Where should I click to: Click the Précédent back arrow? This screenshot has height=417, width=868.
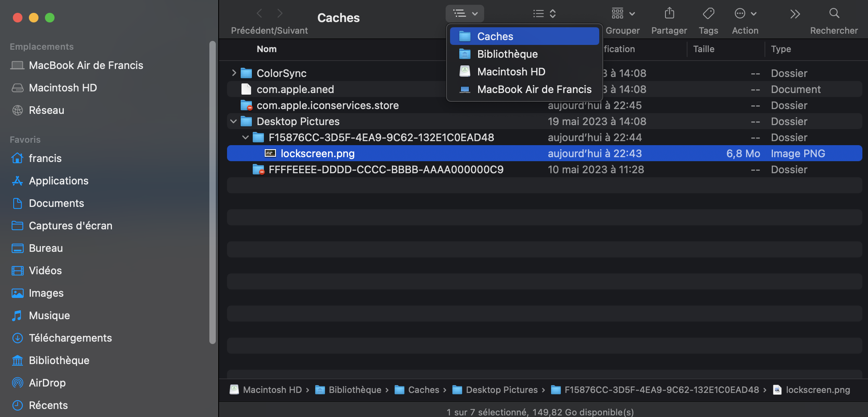click(x=260, y=14)
